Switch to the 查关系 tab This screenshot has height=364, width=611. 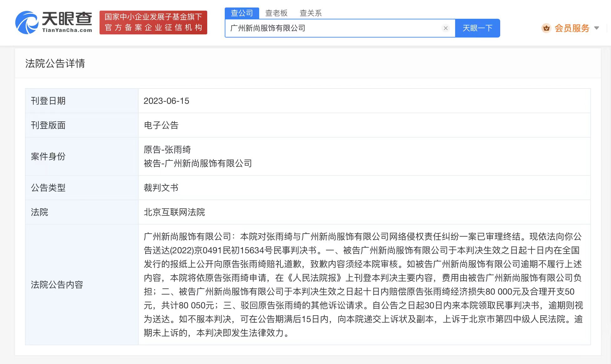(311, 13)
